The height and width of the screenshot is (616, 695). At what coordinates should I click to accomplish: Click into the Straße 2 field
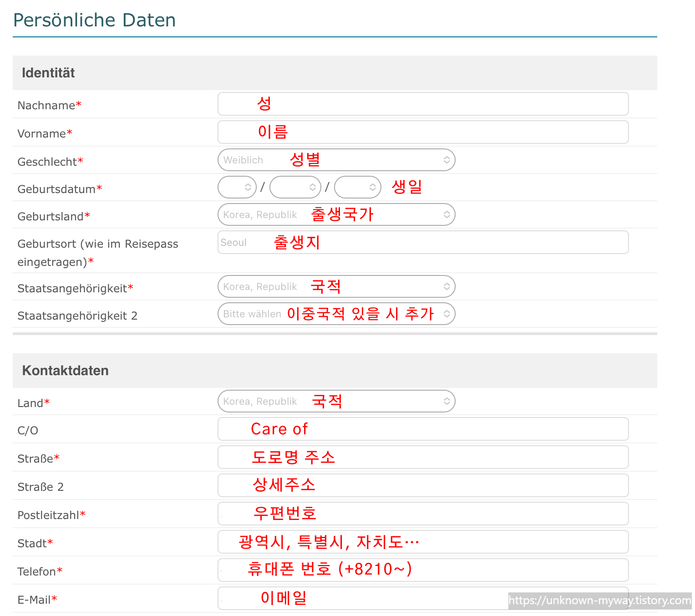point(423,485)
